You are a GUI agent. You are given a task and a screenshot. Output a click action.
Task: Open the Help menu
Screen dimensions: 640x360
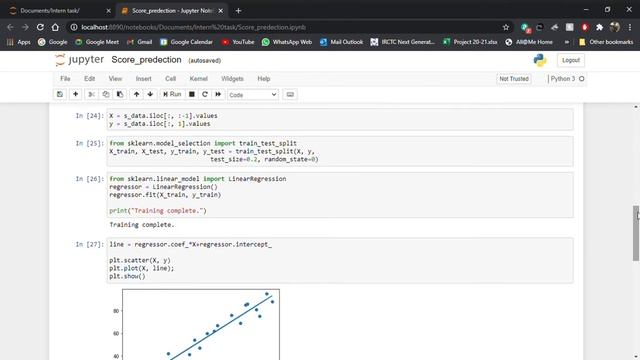(x=264, y=79)
